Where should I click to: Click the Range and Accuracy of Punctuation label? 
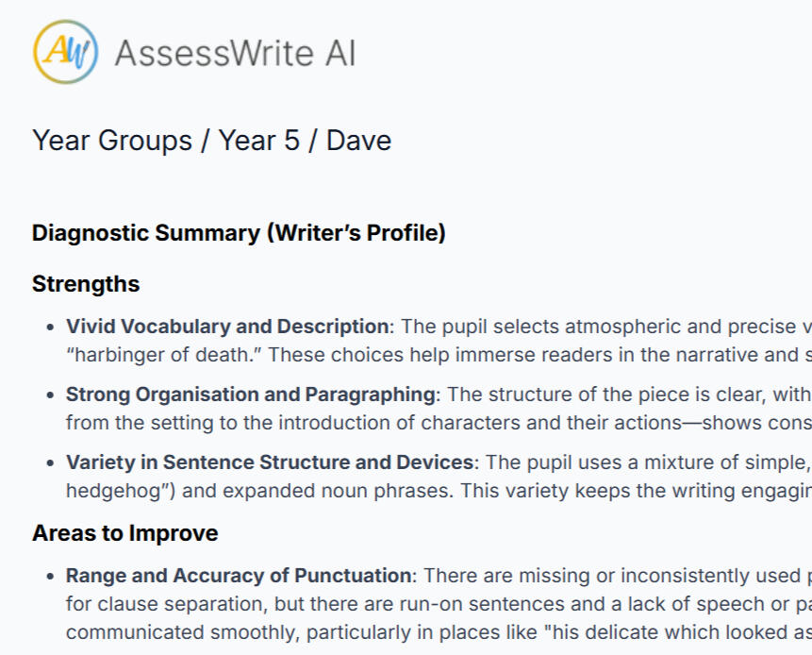coord(239,576)
